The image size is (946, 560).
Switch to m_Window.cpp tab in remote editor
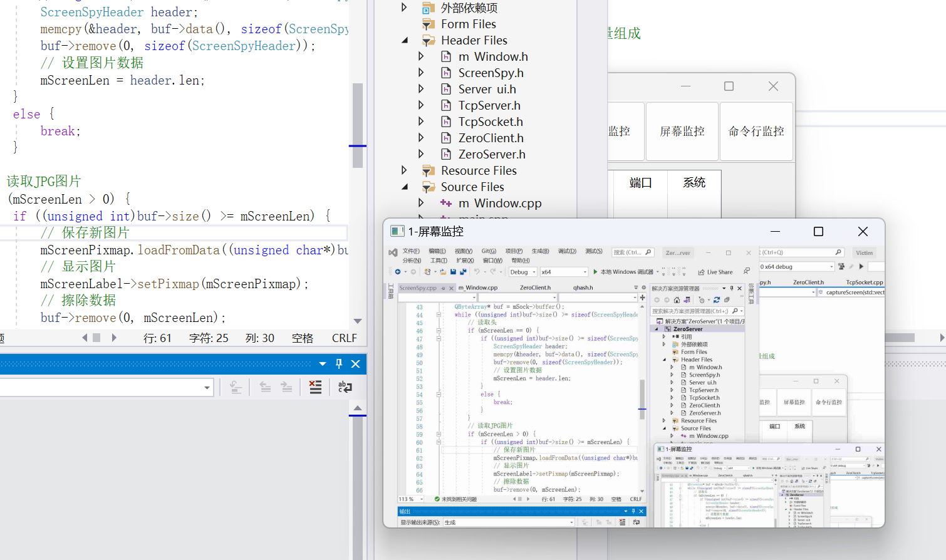(x=478, y=288)
